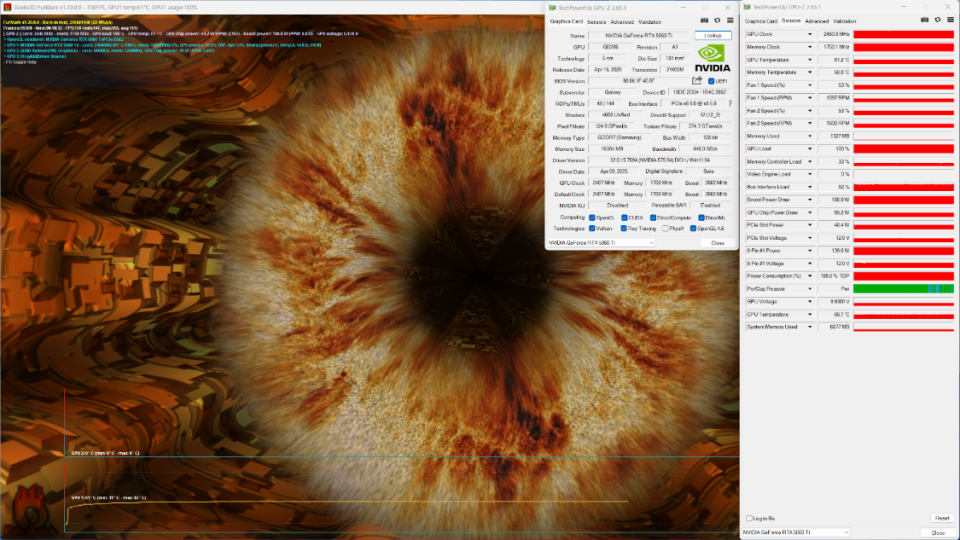Click the BIOS export share icon

(697, 80)
